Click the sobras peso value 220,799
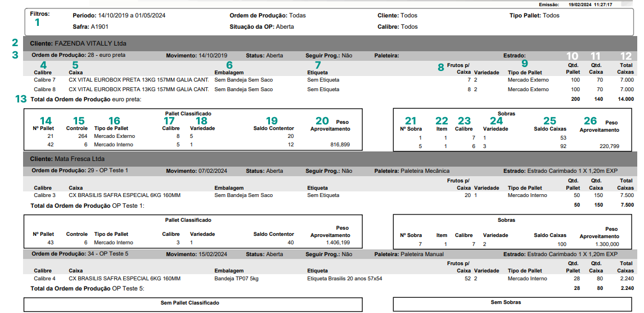 [x=609, y=146]
